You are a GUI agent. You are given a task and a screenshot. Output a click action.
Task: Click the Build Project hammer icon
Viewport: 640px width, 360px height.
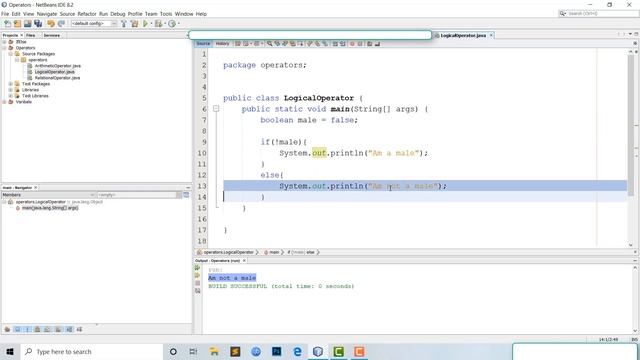124,24
